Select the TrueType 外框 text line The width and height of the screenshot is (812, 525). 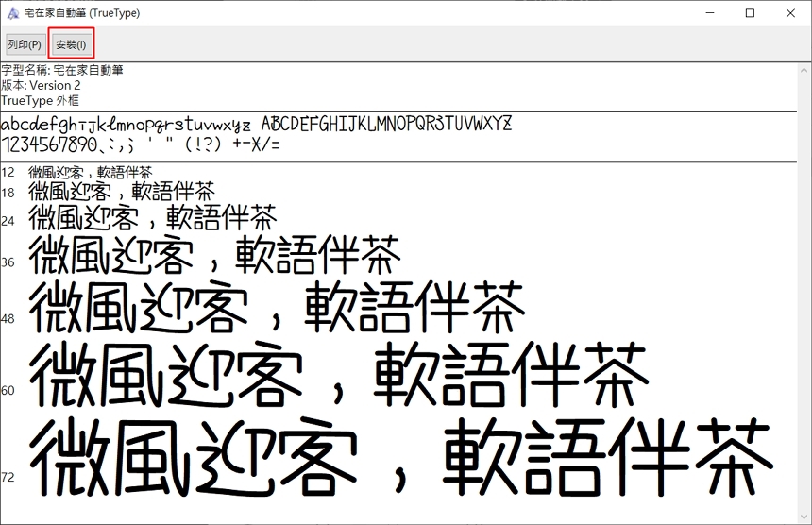[x=40, y=100]
